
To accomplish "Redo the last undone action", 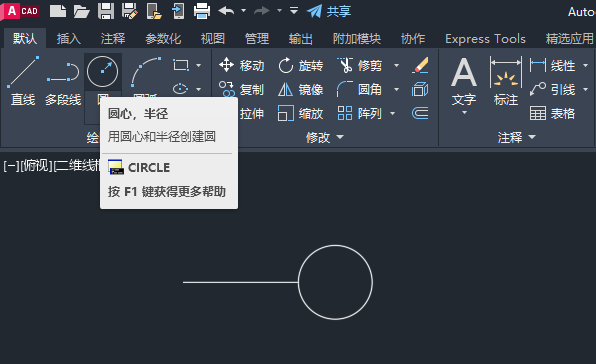I will pyautogui.click(x=262, y=11).
